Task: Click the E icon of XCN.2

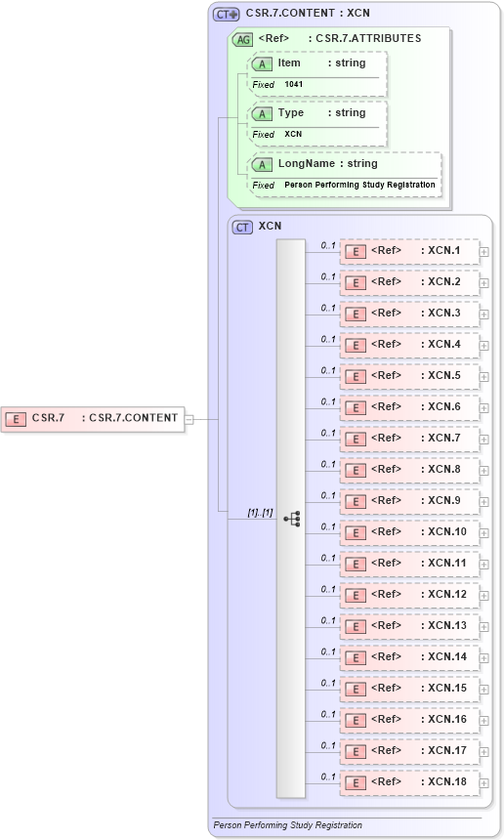Action: (356, 283)
